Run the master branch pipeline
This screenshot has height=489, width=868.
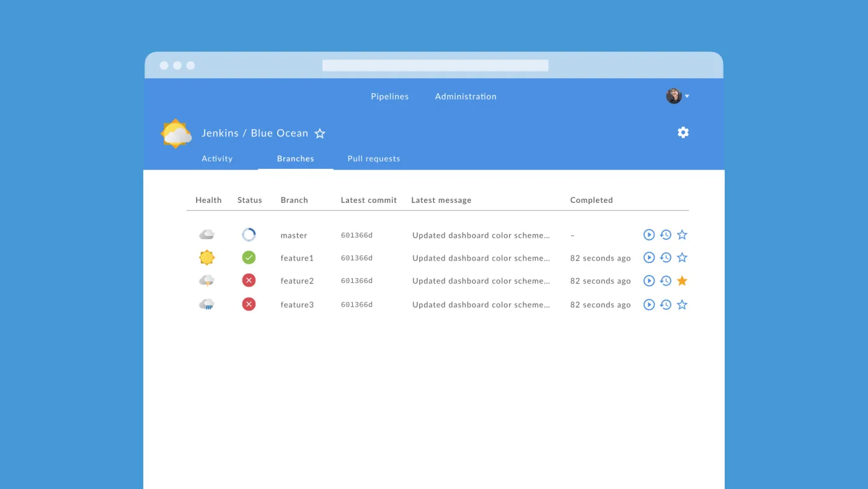click(x=649, y=235)
